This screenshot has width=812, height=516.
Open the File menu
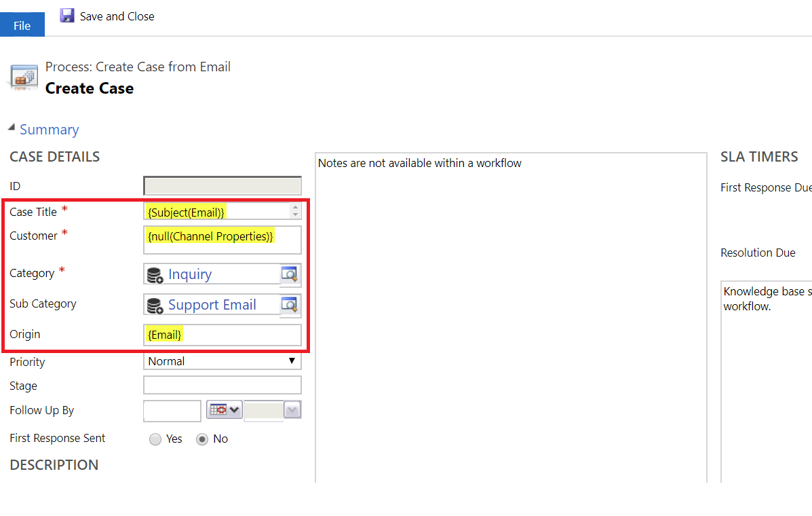pos(22,25)
